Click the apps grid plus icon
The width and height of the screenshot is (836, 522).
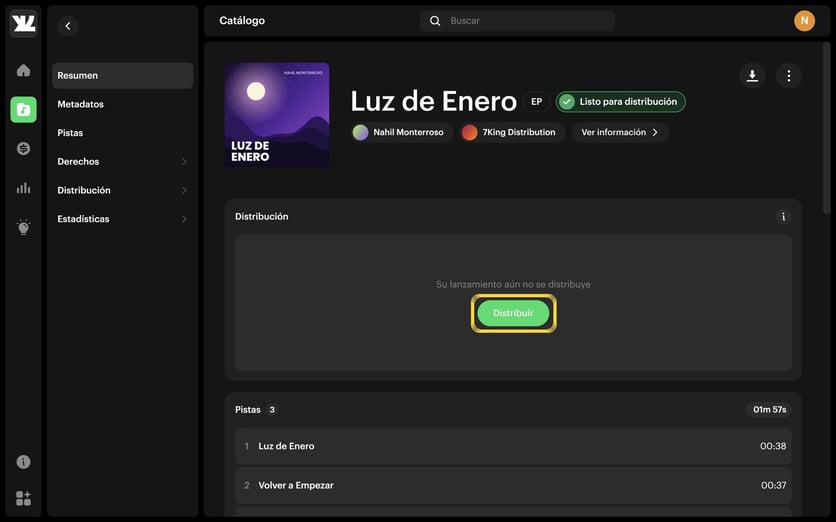[23, 498]
